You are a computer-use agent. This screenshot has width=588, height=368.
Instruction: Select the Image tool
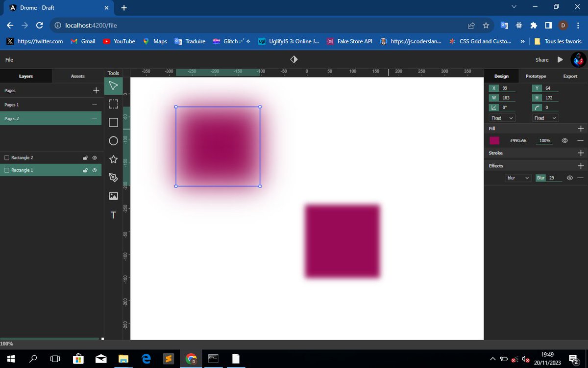[x=113, y=196]
